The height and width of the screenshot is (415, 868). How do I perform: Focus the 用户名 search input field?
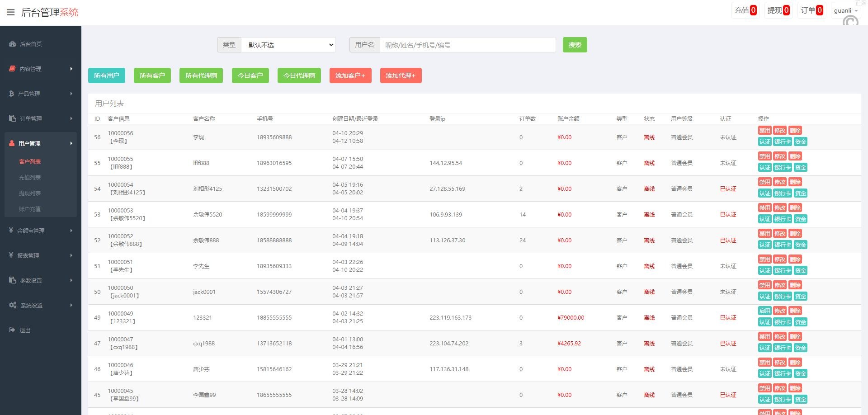coord(467,45)
